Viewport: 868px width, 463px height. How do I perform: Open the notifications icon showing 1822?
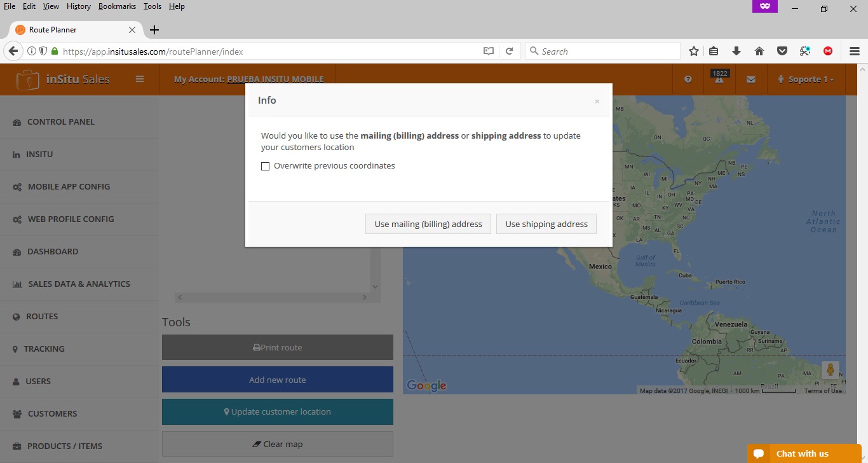[719, 79]
